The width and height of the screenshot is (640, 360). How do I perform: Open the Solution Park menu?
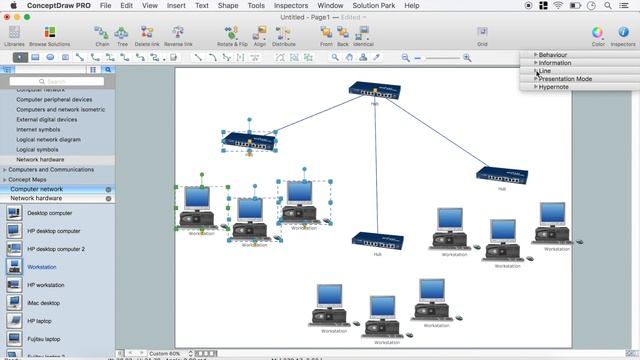click(x=374, y=6)
